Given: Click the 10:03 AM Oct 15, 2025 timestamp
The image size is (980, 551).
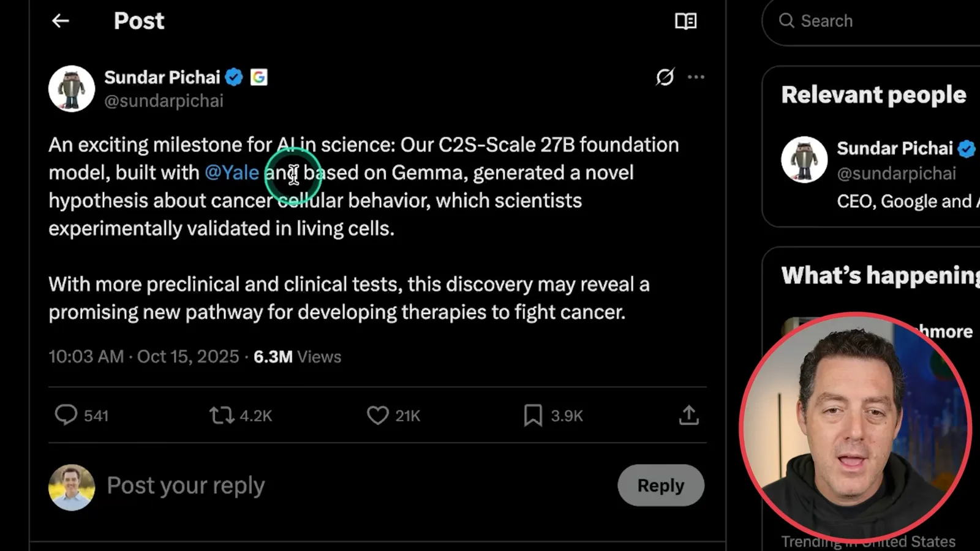Looking at the screenshot, I should point(143,357).
